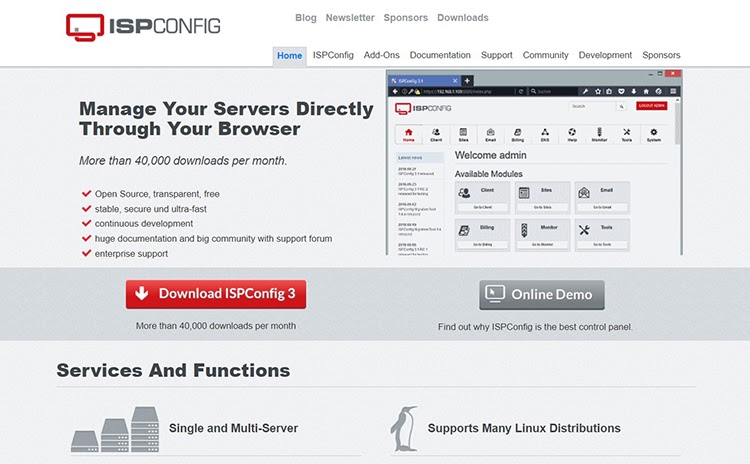
Task: Click the 'Supports Many Linux Distributions' heading
Action: (524, 428)
